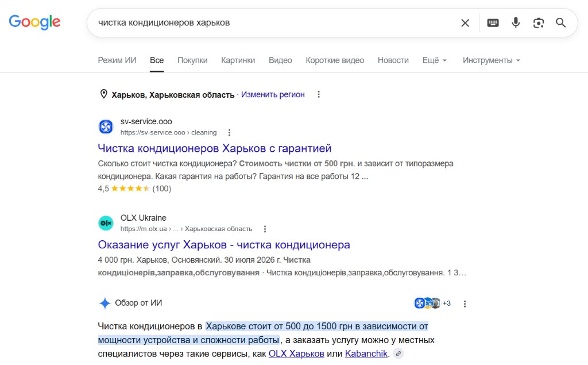Follow the 'OLX Харьков' link in AI overview
The width and height of the screenshot is (588, 365).
(296, 354)
